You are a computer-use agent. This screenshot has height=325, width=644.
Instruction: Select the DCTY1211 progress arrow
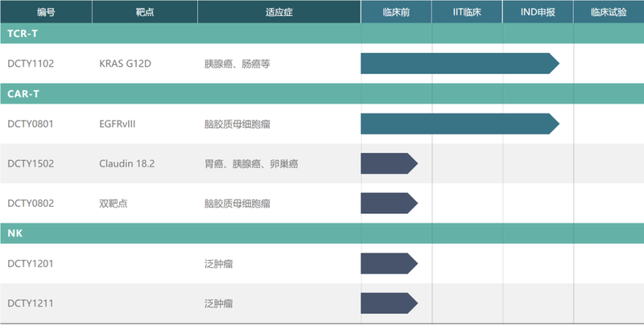pyautogui.click(x=389, y=303)
